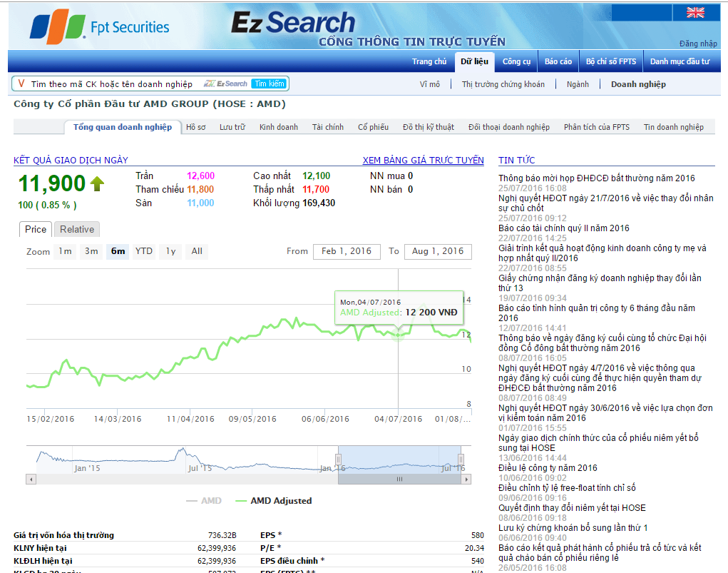Switch to Đối thoại doanh nghiệp tab
This screenshot has height=573, width=728.
click(x=509, y=127)
